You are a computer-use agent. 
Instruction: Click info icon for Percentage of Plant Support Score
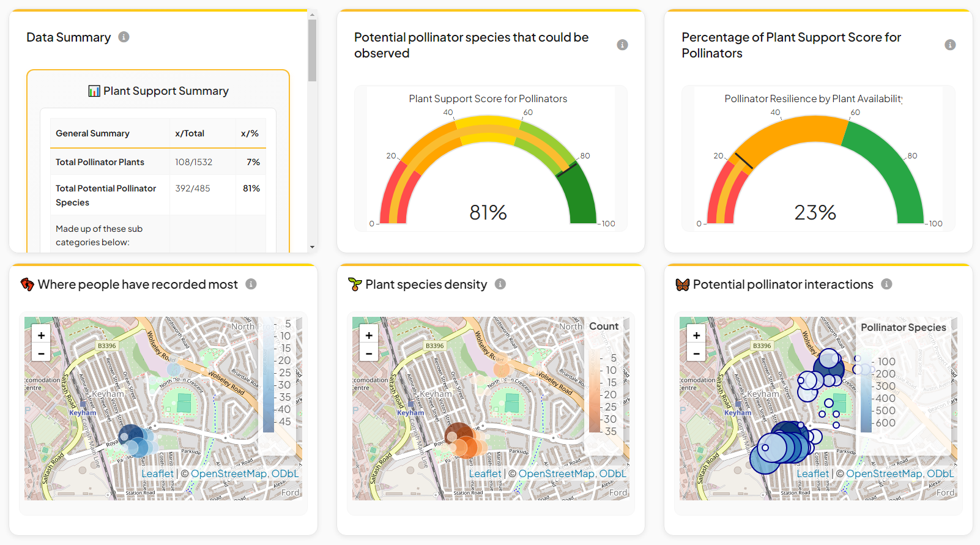click(x=949, y=45)
